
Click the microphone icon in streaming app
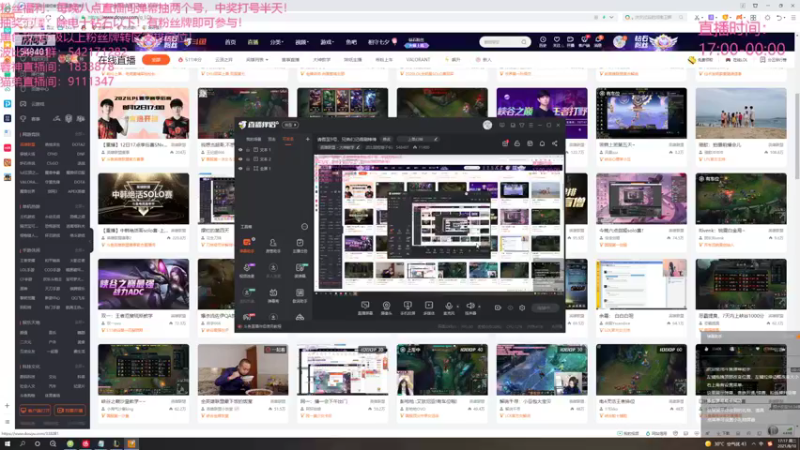448,306
